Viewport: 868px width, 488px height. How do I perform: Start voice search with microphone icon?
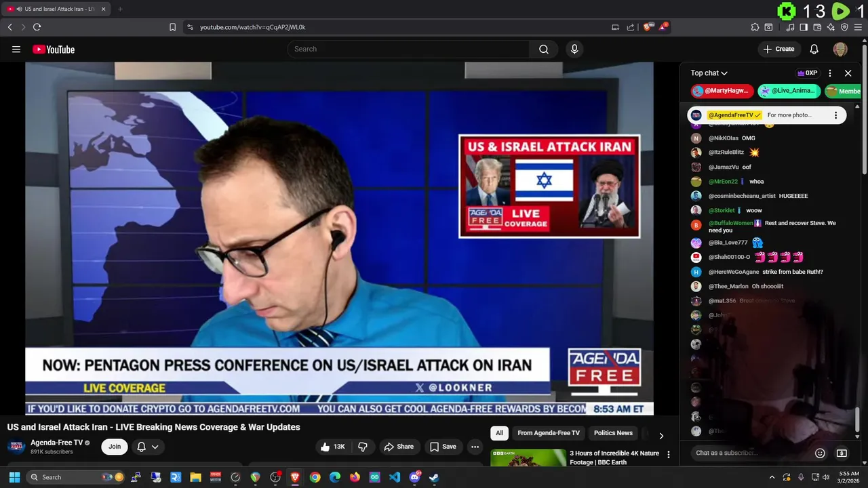click(574, 49)
